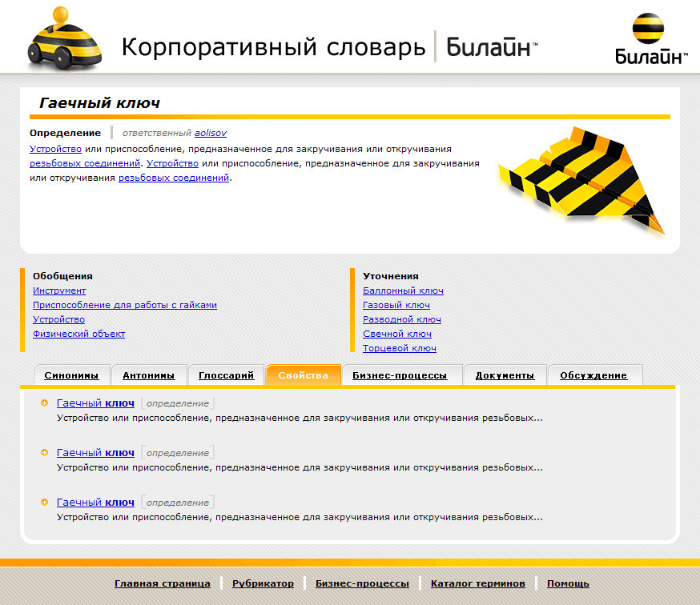
Task: Open the Глоссарий tab
Action: click(226, 375)
